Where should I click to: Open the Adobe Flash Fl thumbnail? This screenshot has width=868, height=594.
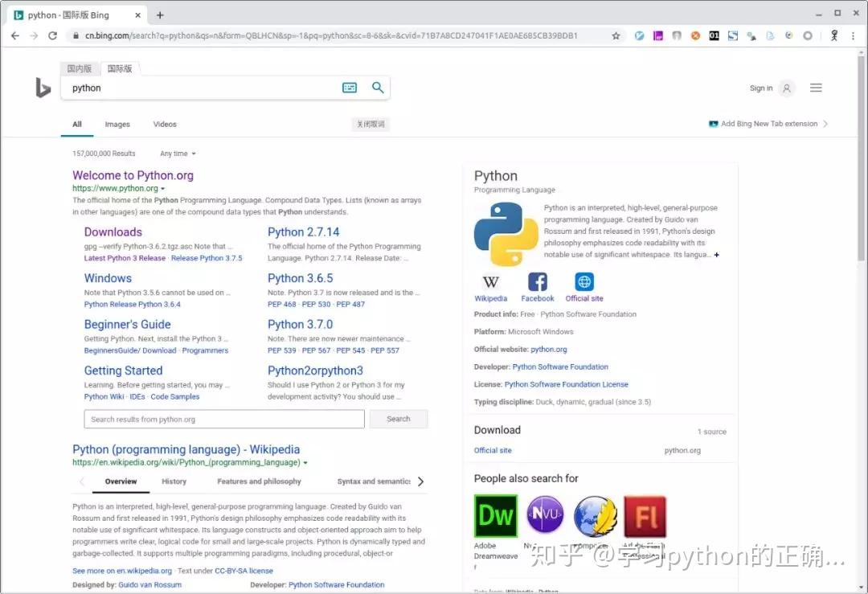pyautogui.click(x=645, y=517)
